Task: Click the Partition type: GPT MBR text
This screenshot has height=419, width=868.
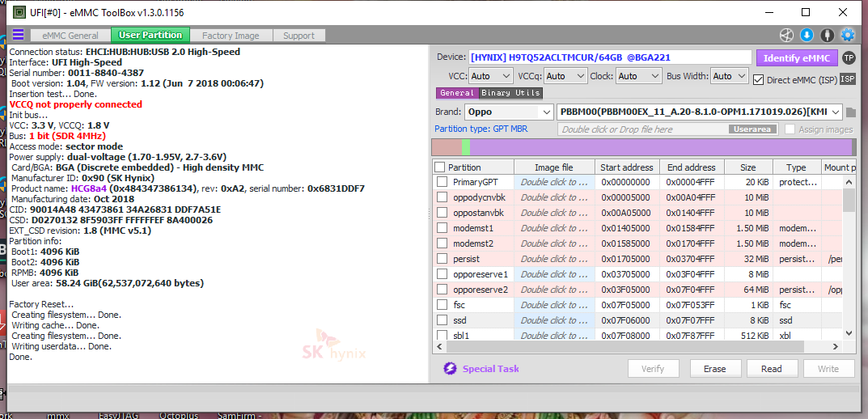Action: click(481, 129)
